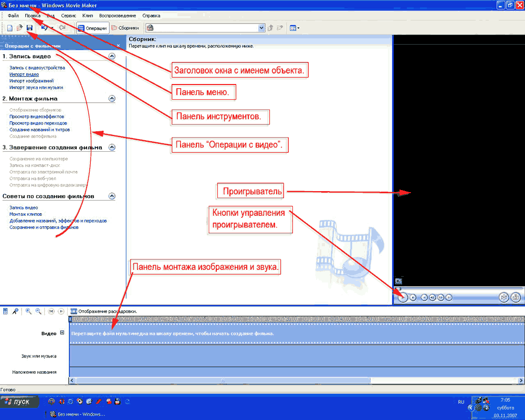Click the New Collection Folder icon
The height and width of the screenshot is (420, 525).
[280, 28]
